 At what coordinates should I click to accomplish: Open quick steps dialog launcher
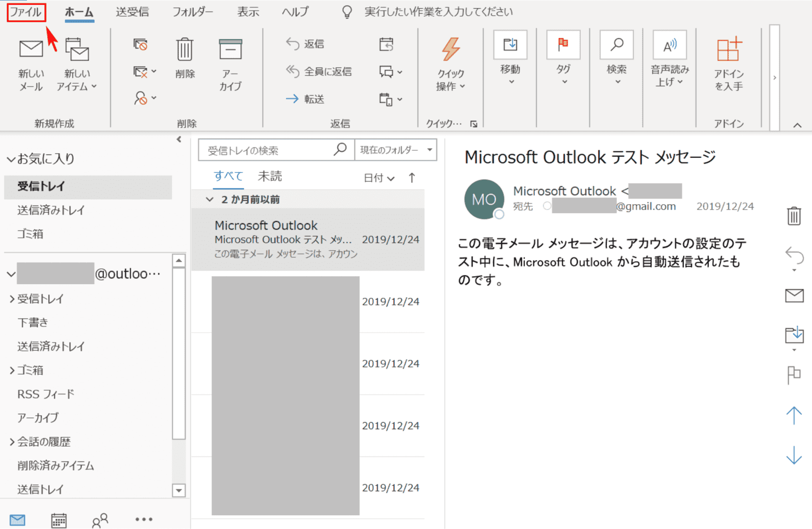coord(474,124)
